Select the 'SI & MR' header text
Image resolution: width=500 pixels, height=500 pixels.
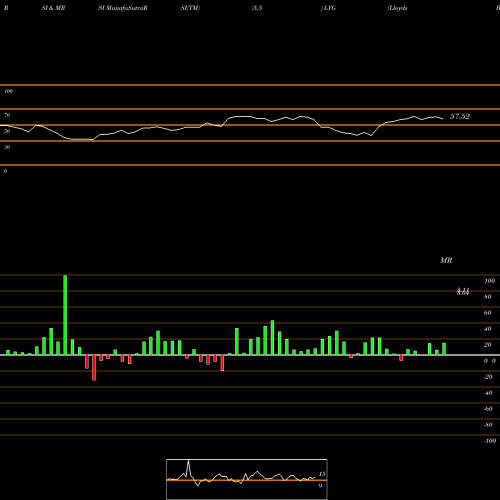[53, 8]
